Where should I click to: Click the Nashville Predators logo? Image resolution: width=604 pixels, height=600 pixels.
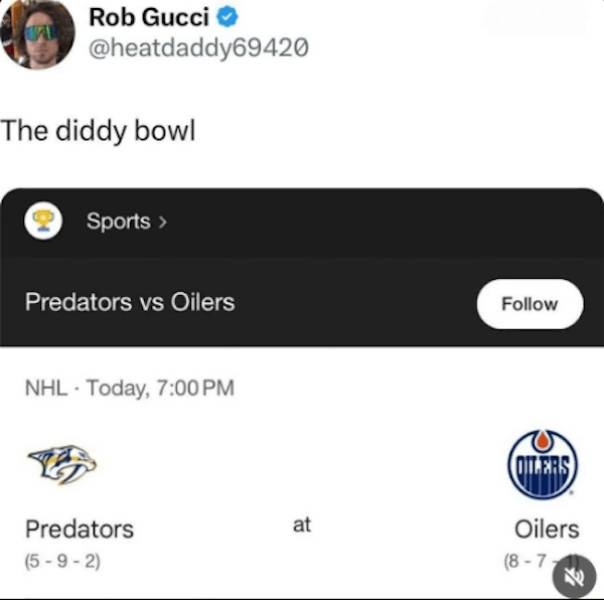(x=61, y=464)
